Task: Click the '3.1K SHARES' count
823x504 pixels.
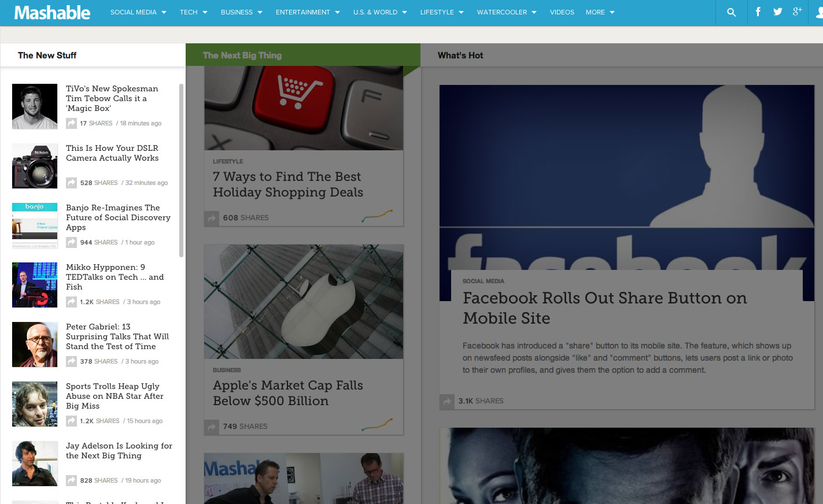Action: pyautogui.click(x=481, y=401)
